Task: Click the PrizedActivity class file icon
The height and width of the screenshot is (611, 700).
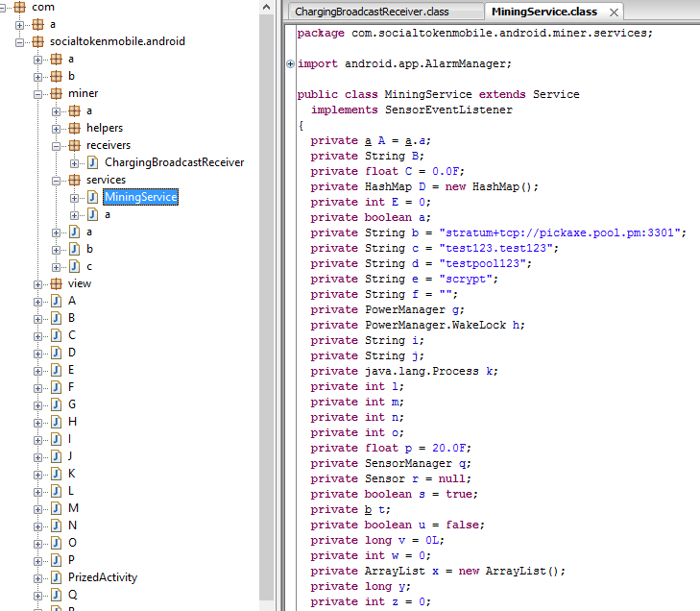Action: (x=57, y=577)
